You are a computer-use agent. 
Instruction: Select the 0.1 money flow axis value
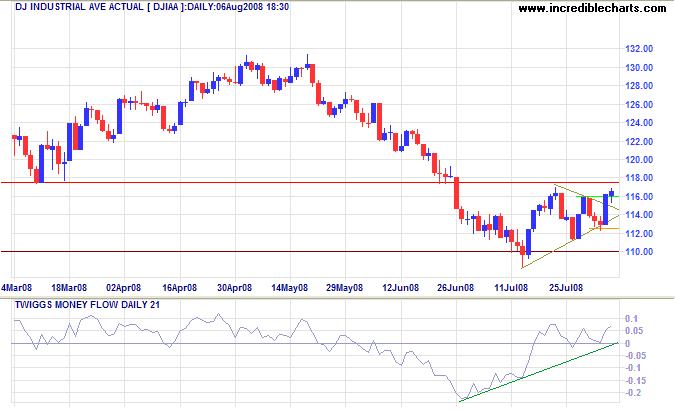(x=632, y=319)
